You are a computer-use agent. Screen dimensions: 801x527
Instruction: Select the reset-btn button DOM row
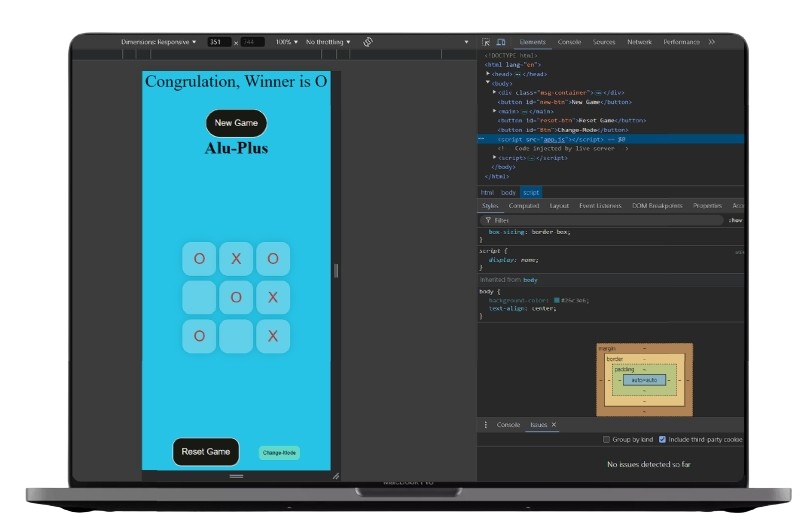572,121
